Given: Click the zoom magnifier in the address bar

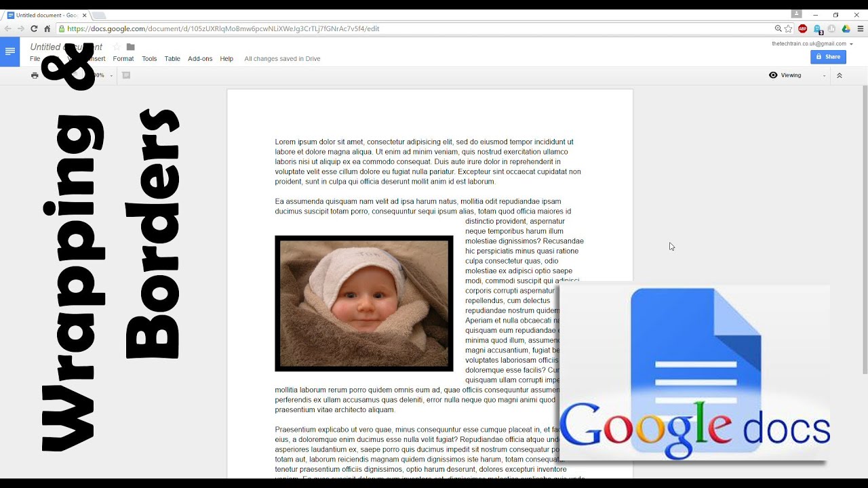Looking at the screenshot, I should click(x=778, y=28).
